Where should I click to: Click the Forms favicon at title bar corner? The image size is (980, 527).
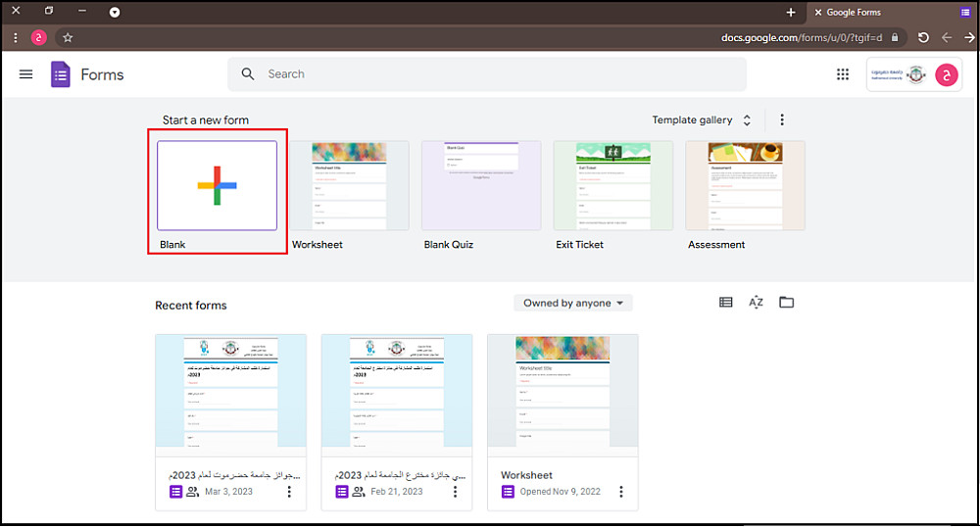pyautogui.click(x=965, y=12)
